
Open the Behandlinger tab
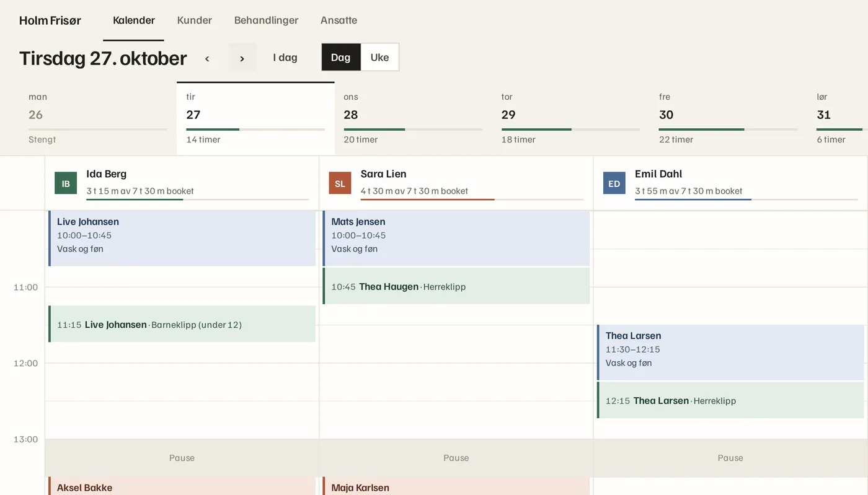point(266,20)
